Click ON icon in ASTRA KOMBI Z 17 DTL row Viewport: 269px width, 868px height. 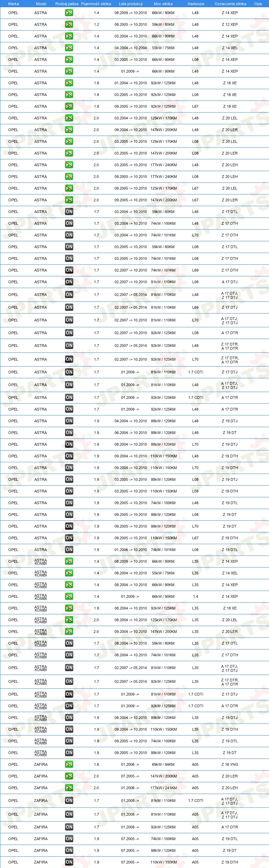click(69, 643)
